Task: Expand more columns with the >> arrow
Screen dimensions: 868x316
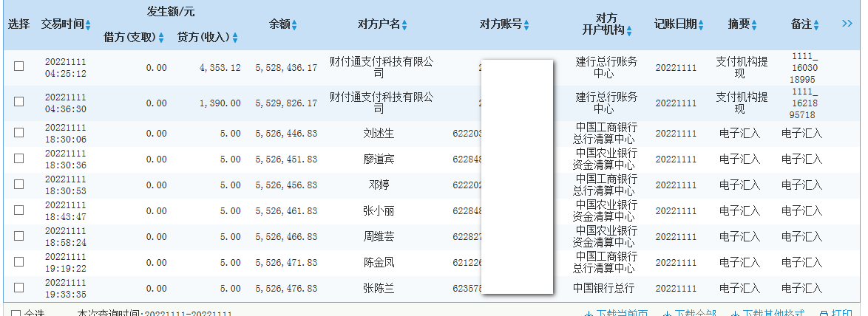Action: (847, 23)
